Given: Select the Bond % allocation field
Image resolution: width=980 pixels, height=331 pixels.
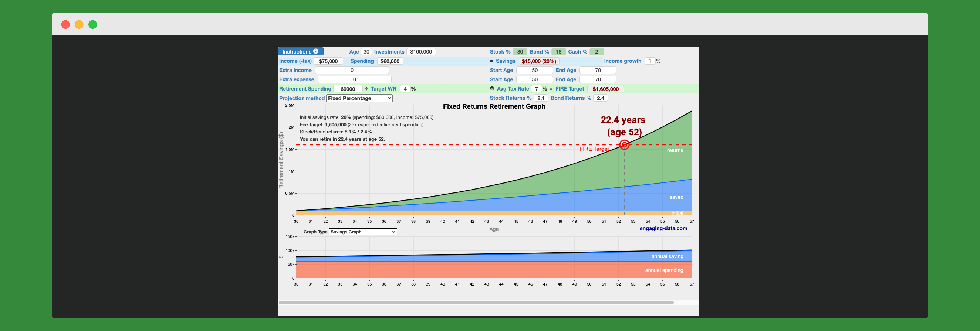Looking at the screenshot, I should tap(558, 52).
